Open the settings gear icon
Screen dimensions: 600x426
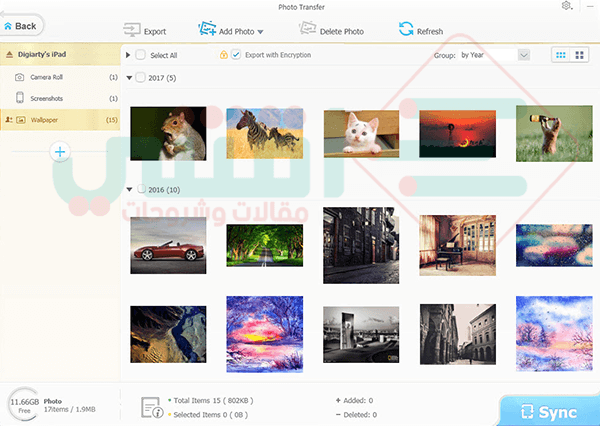(x=566, y=6)
